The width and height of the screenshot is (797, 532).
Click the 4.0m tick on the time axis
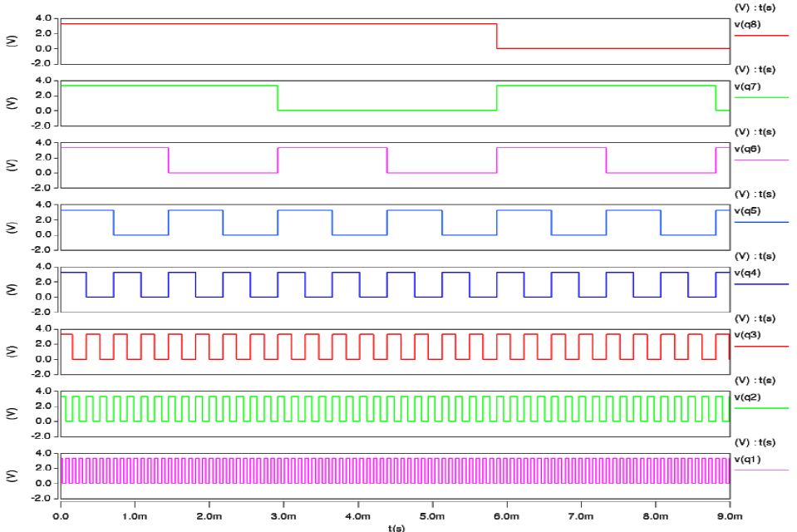pyautogui.click(x=358, y=516)
